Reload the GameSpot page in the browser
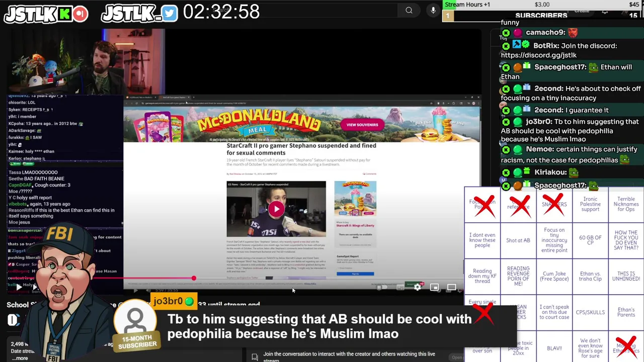The width and height of the screenshot is (644, 362). tap(136, 103)
